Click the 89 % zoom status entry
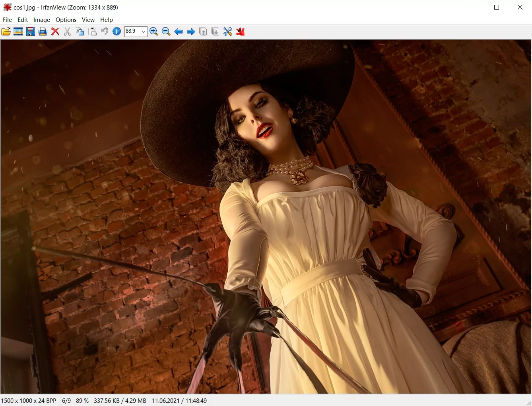532x406 pixels. (82, 401)
